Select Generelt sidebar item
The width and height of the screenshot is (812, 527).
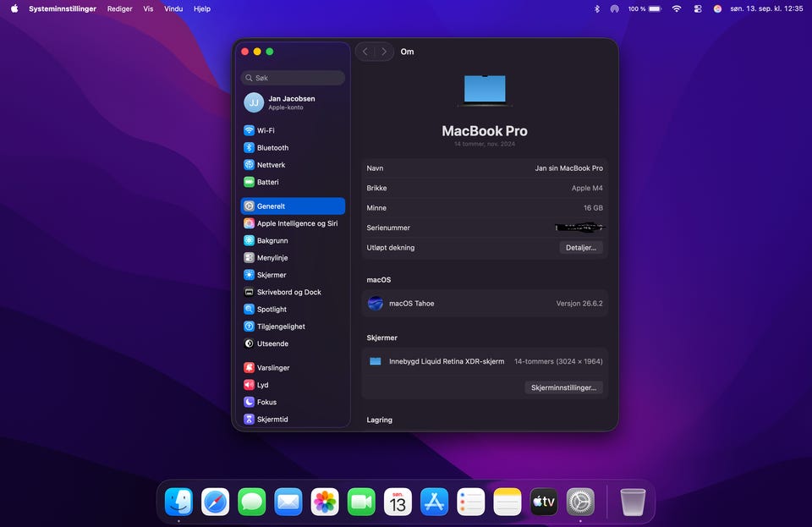point(293,206)
